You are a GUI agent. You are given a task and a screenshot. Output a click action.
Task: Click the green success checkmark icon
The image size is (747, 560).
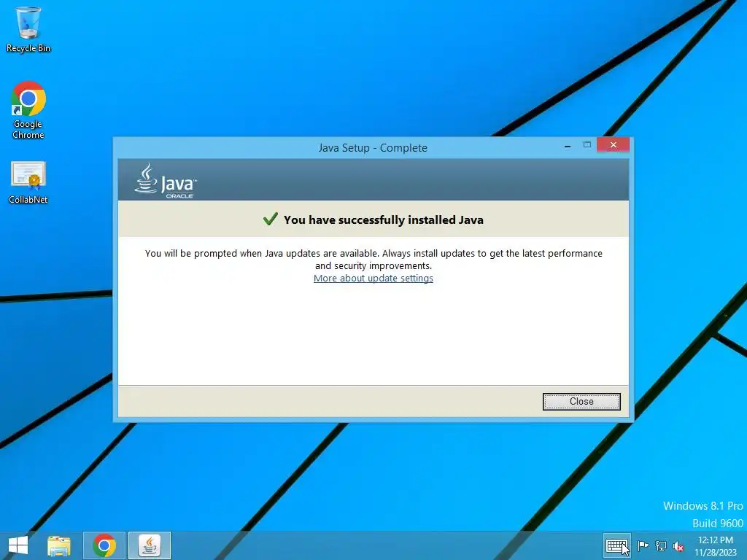(x=270, y=219)
